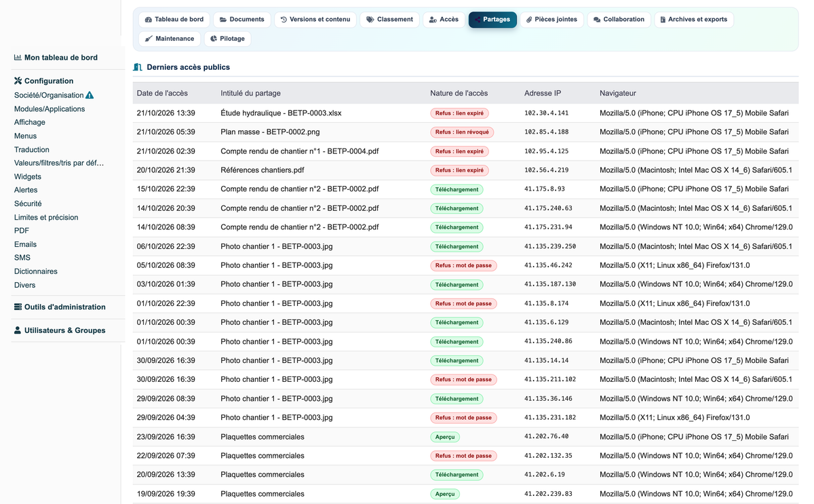The height and width of the screenshot is (504, 814).
Task: Open the PDF settings link
Action: click(x=22, y=231)
